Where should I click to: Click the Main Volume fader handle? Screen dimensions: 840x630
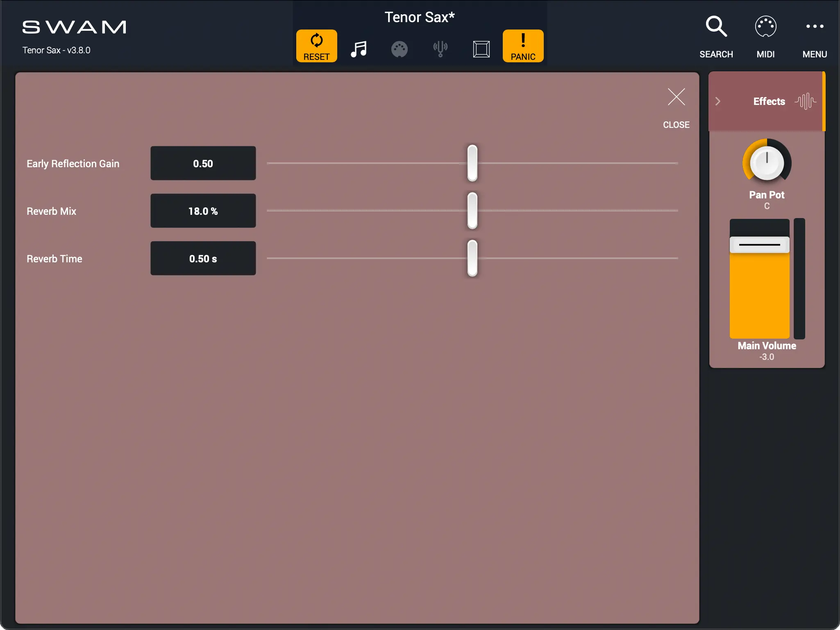[x=759, y=245]
